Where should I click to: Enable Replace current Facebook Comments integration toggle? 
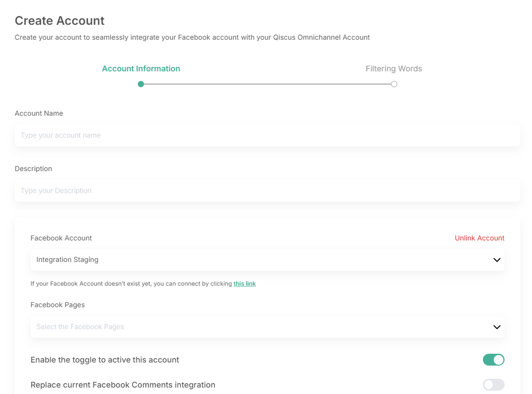point(494,385)
